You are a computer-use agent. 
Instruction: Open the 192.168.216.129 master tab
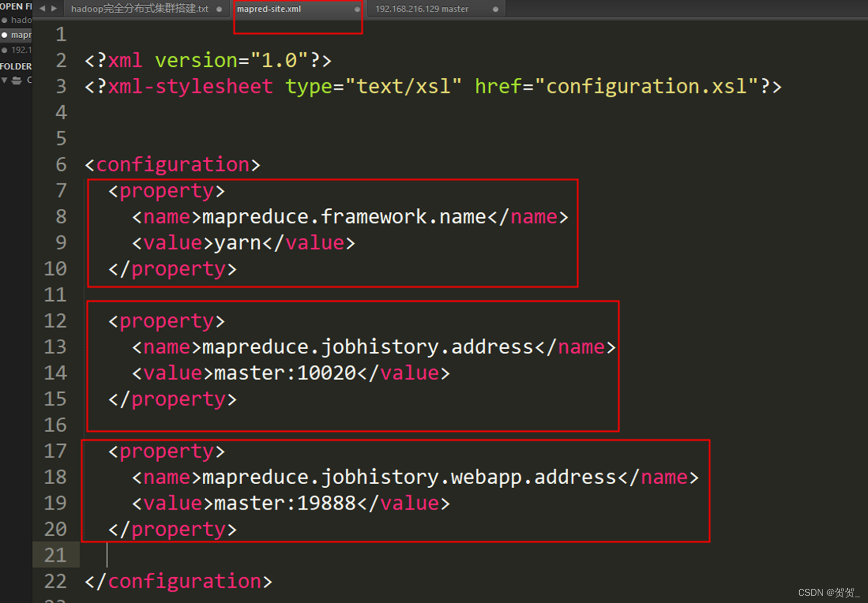[x=422, y=9]
